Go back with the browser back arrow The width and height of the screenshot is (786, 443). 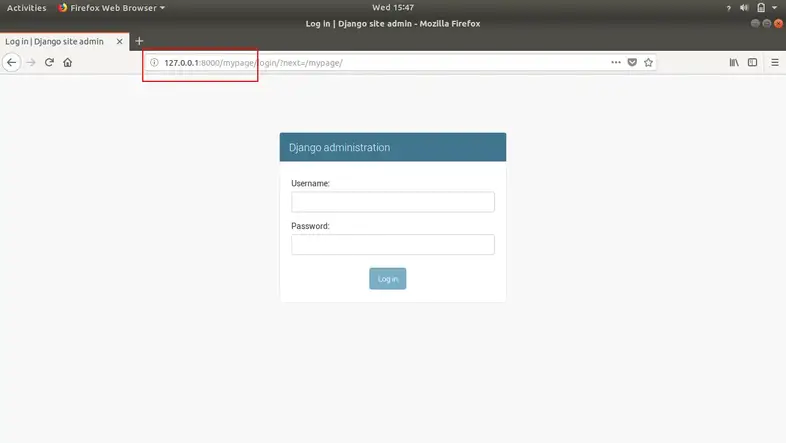[12, 63]
